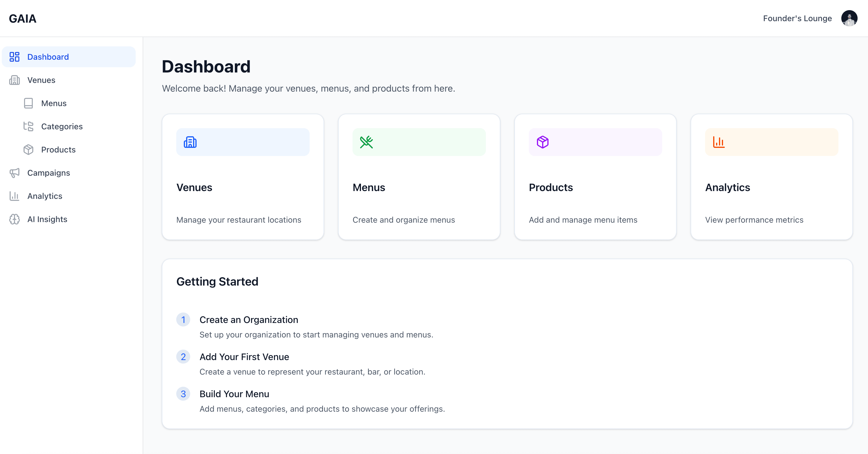
Task: Select the Products box icon in sidebar
Action: (28, 150)
